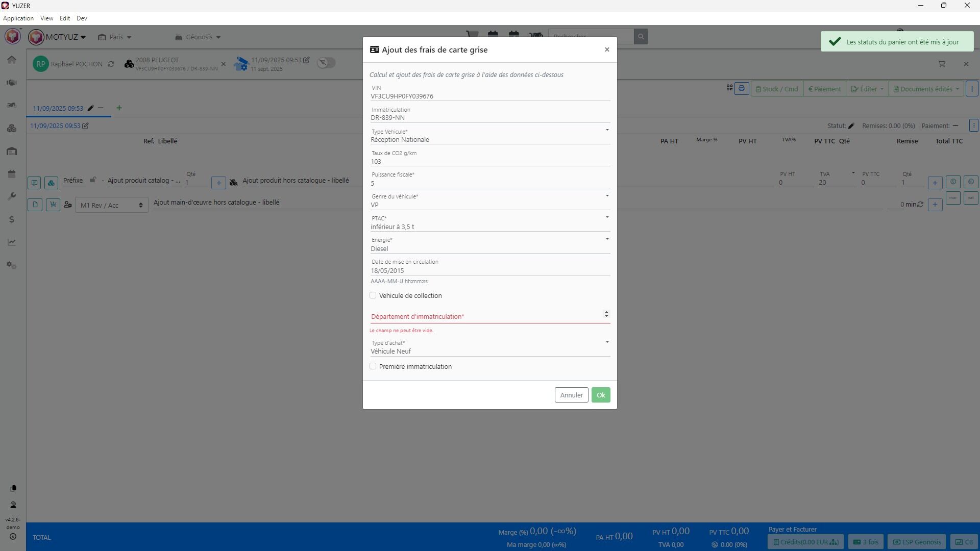980x551 pixels.
Task: Click the print icon in cart toolbar
Action: [742, 89]
